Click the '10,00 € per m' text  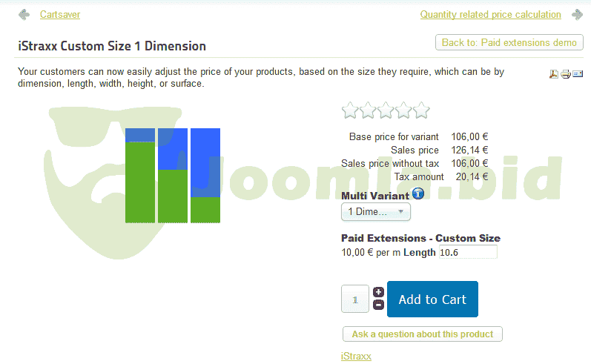coord(371,253)
